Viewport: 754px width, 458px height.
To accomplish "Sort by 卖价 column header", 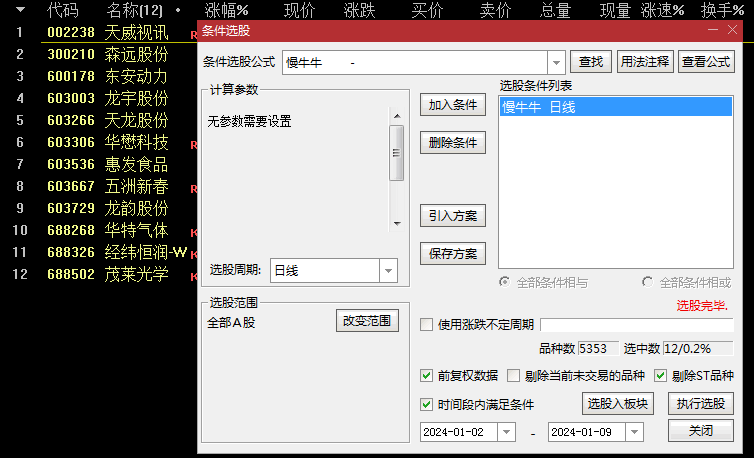I will point(496,10).
